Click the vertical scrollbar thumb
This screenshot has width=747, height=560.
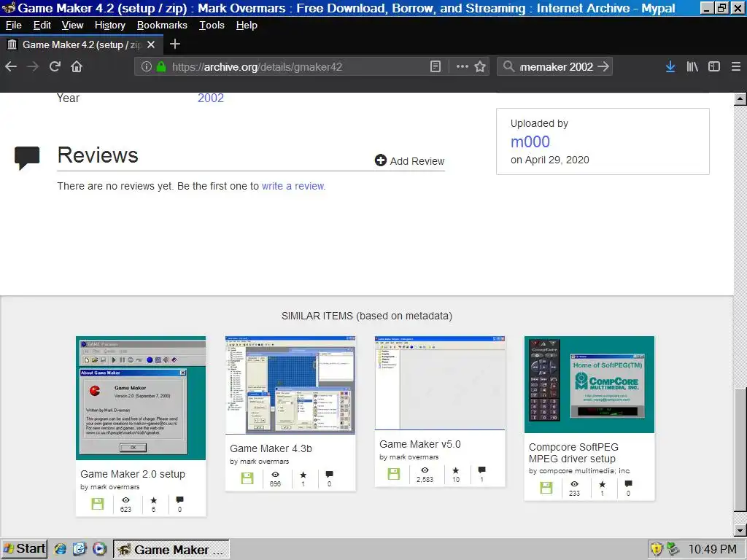tap(740, 449)
